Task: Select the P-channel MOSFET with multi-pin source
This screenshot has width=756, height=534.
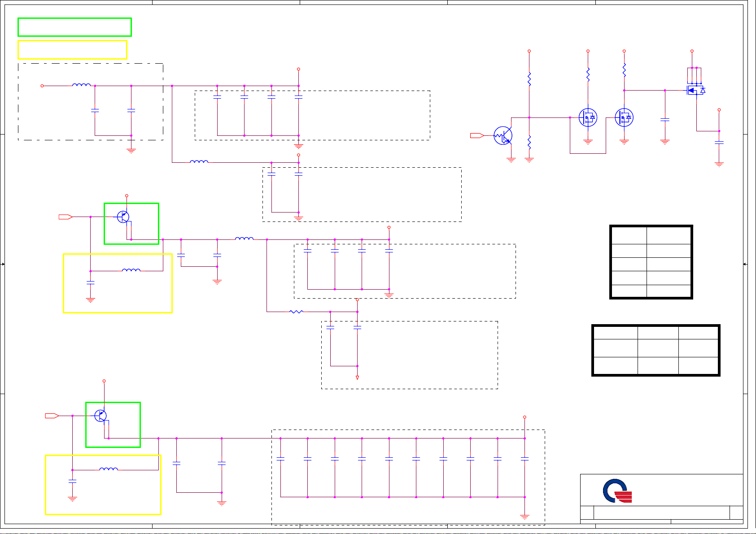Action: click(x=695, y=90)
